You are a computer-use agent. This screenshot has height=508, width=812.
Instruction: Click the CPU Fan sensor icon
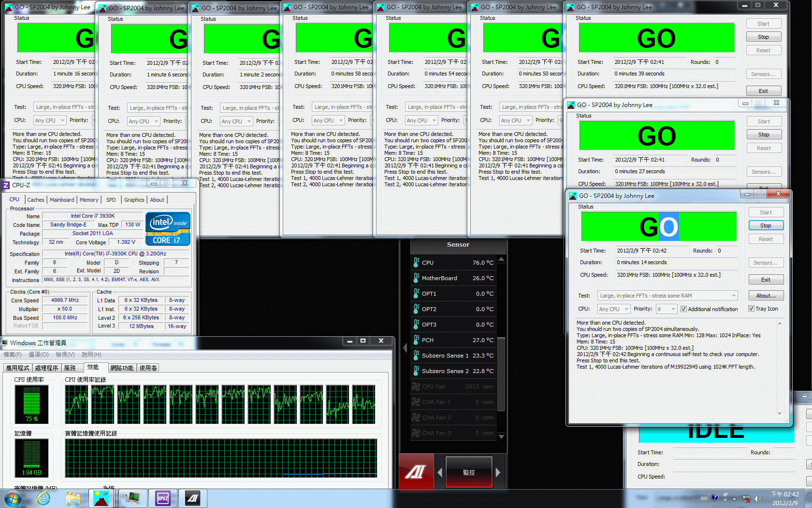pyautogui.click(x=416, y=387)
